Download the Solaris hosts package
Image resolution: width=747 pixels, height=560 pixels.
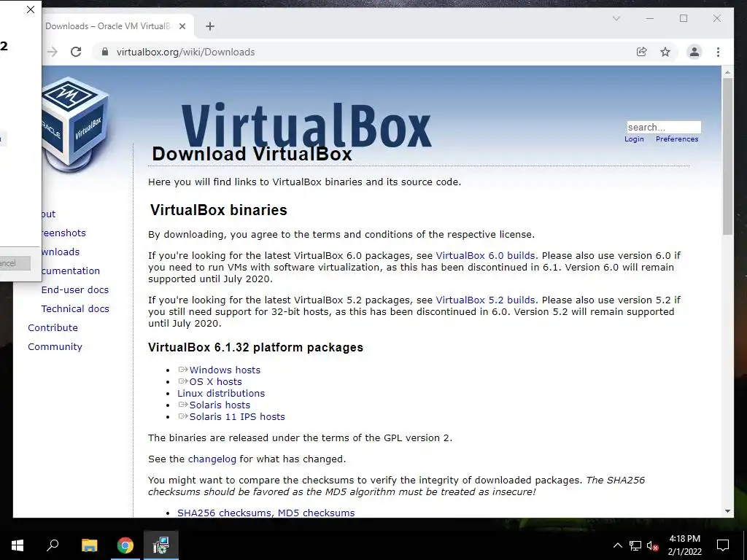(220, 405)
